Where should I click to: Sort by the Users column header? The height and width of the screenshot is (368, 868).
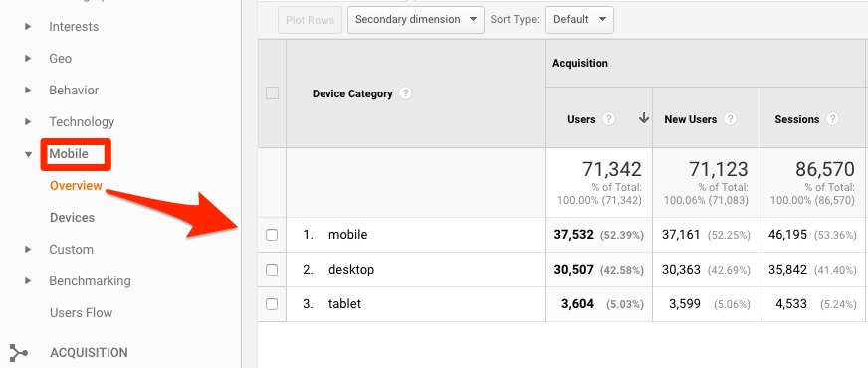point(581,119)
